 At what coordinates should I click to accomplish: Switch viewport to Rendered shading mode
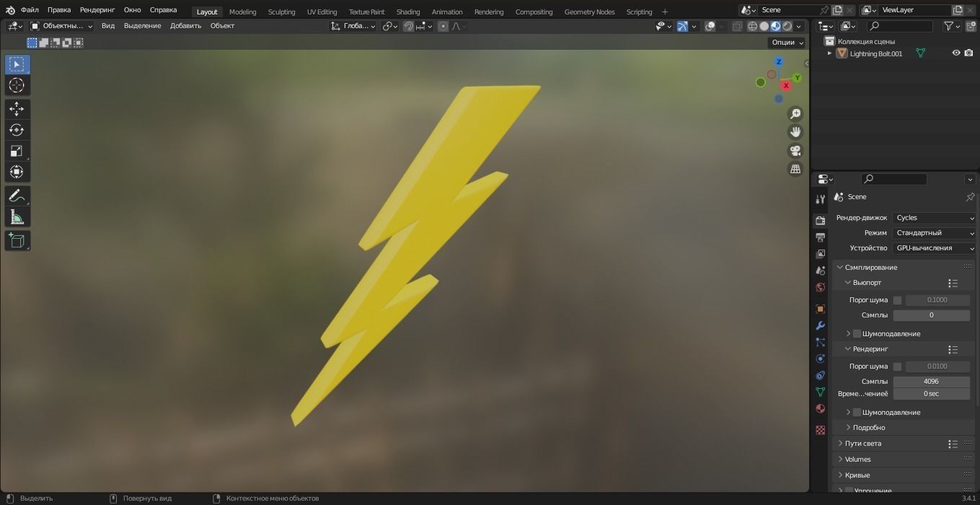click(x=788, y=26)
